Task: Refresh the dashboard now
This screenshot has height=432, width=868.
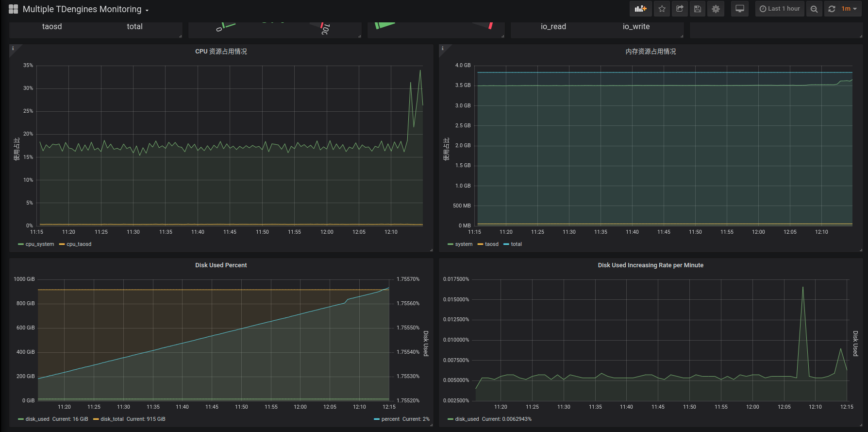Action: (832, 9)
